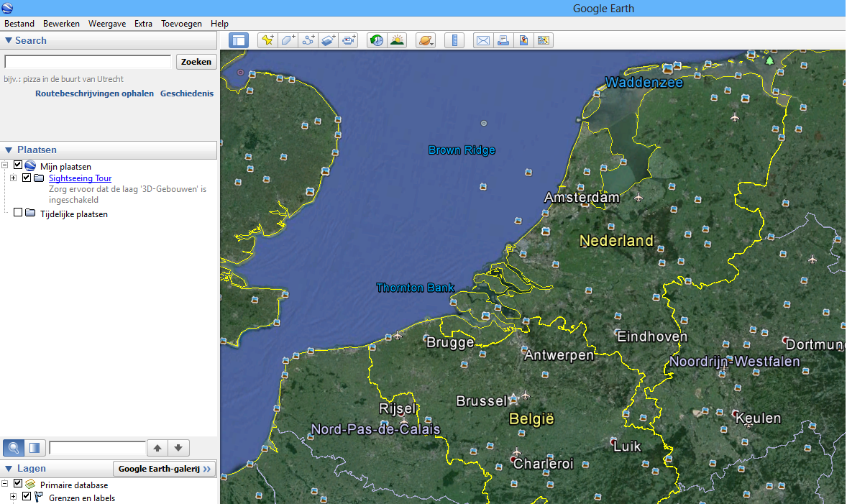Add a placemark with the pushpin tool
The image size is (847, 504).
tap(267, 40)
